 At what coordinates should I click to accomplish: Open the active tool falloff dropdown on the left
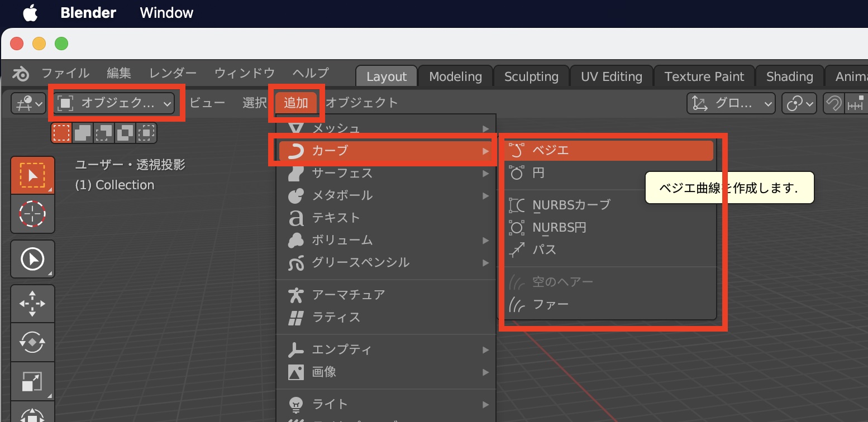pyautogui.click(x=28, y=103)
